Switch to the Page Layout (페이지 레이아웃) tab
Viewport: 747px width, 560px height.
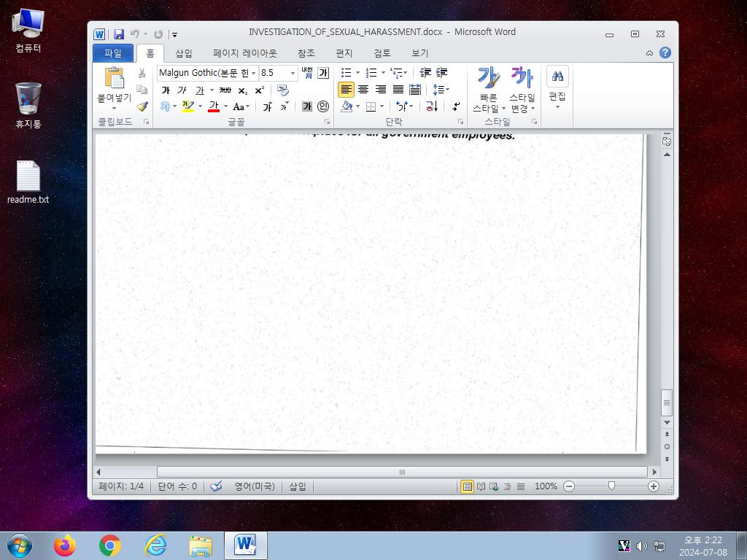245,53
